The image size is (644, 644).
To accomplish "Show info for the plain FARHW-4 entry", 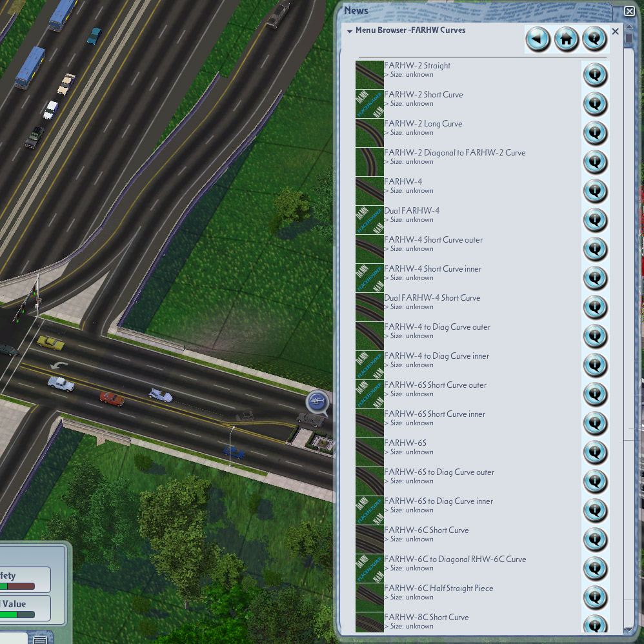I will [x=595, y=191].
